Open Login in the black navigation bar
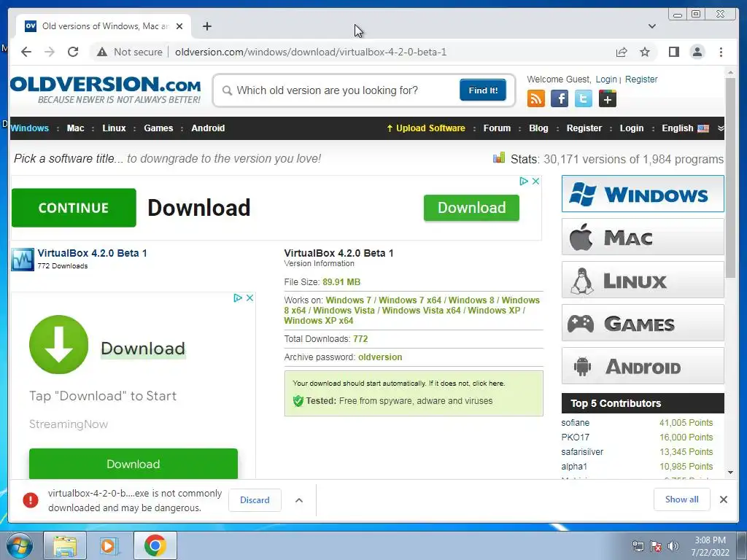 click(x=631, y=128)
